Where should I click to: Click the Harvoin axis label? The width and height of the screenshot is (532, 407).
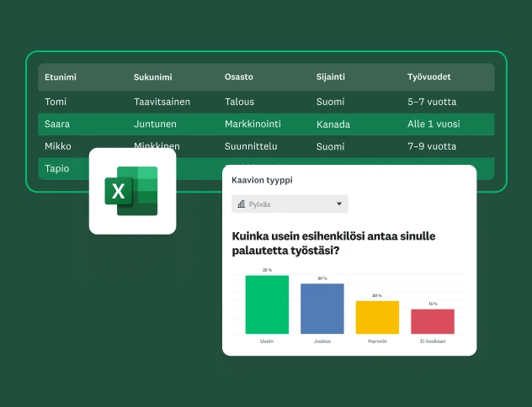377,341
